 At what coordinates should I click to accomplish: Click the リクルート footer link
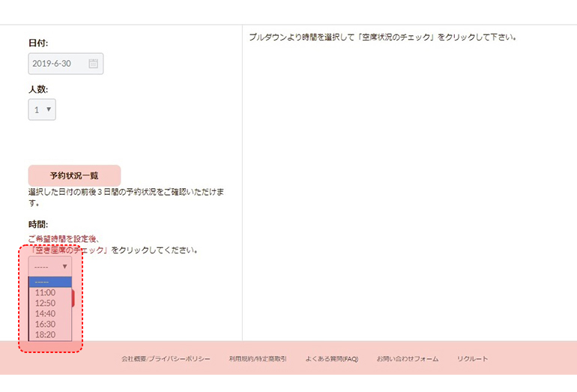pos(472,359)
